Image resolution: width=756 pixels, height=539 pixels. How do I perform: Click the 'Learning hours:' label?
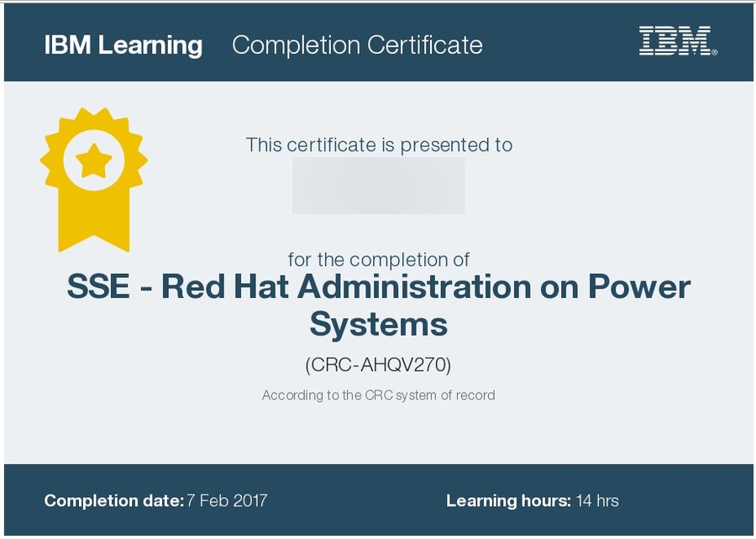tap(509, 500)
